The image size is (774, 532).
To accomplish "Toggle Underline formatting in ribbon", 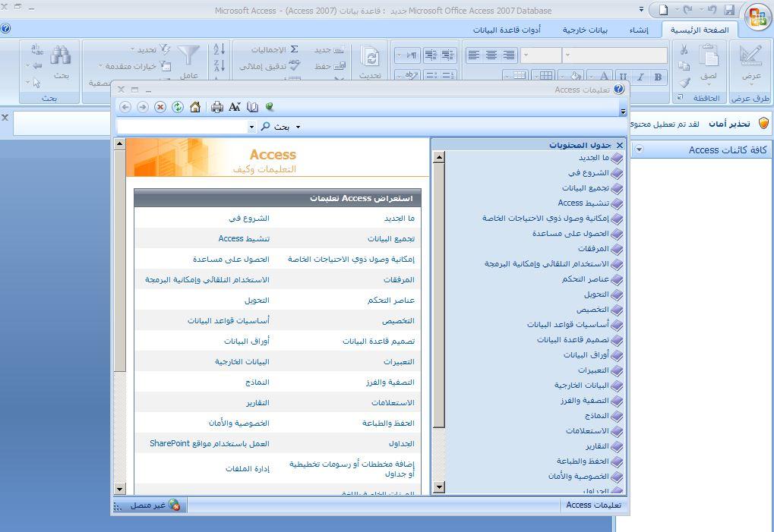I will (x=624, y=76).
